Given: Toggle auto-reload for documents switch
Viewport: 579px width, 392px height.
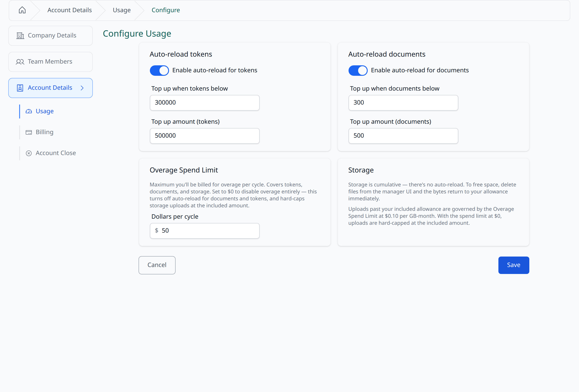Looking at the screenshot, I should pyautogui.click(x=358, y=71).
